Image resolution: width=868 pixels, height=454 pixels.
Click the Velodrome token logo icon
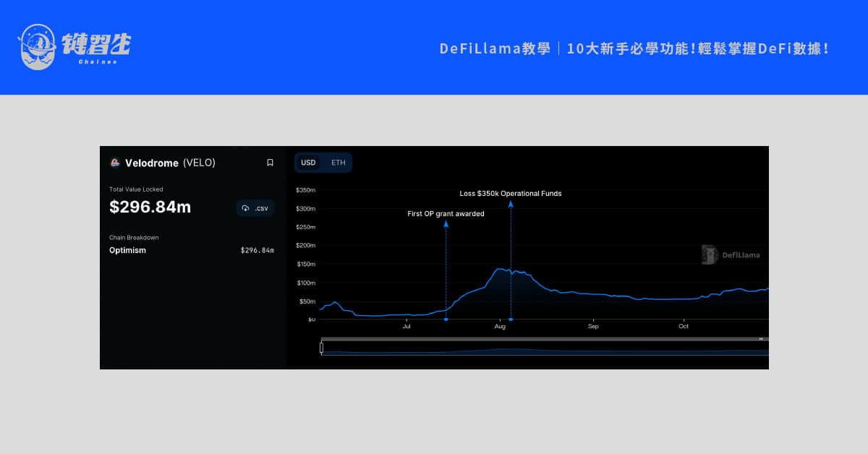[x=114, y=163]
